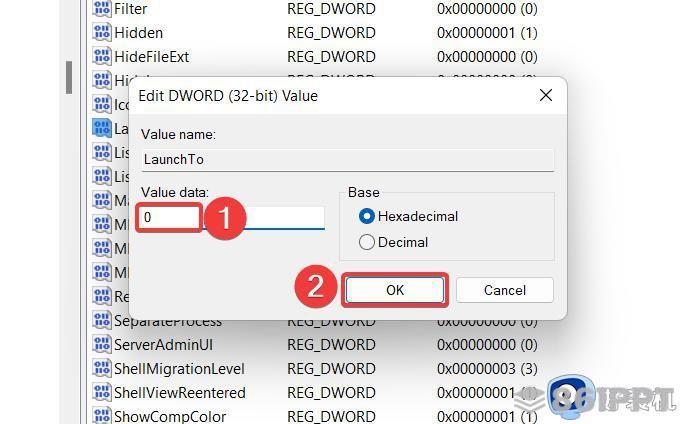
Task: Click REG_DWORD type in HideFileExt row
Action: point(331,57)
